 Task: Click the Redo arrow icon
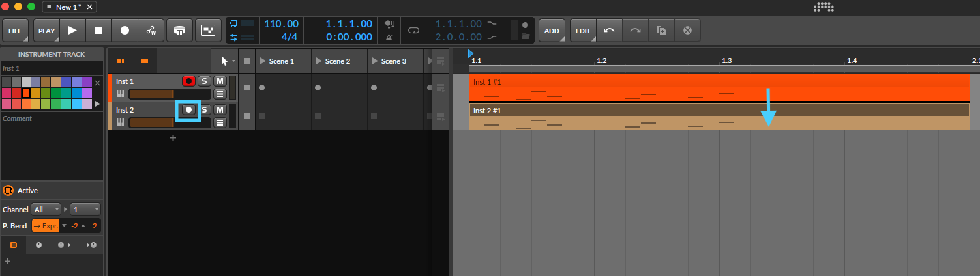(x=635, y=31)
